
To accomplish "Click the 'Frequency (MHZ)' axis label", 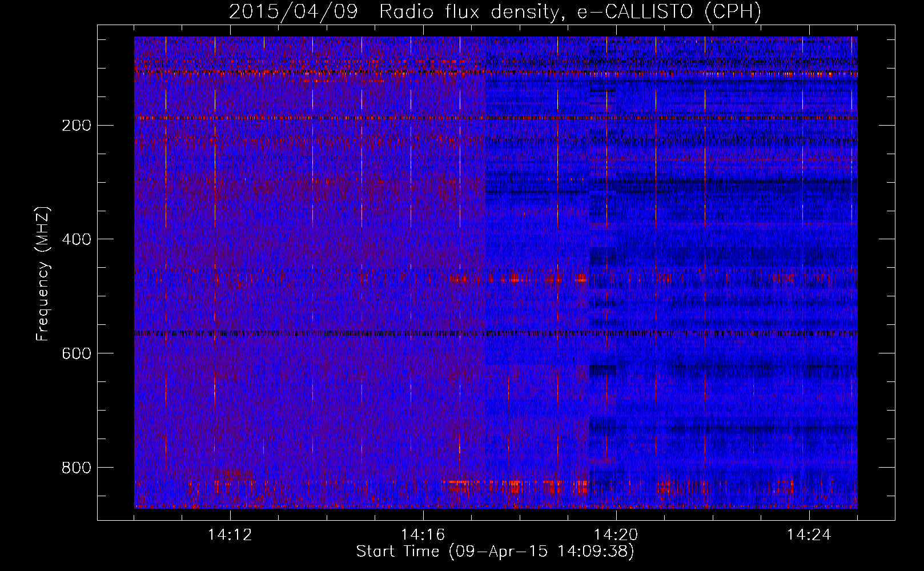I will [x=43, y=274].
